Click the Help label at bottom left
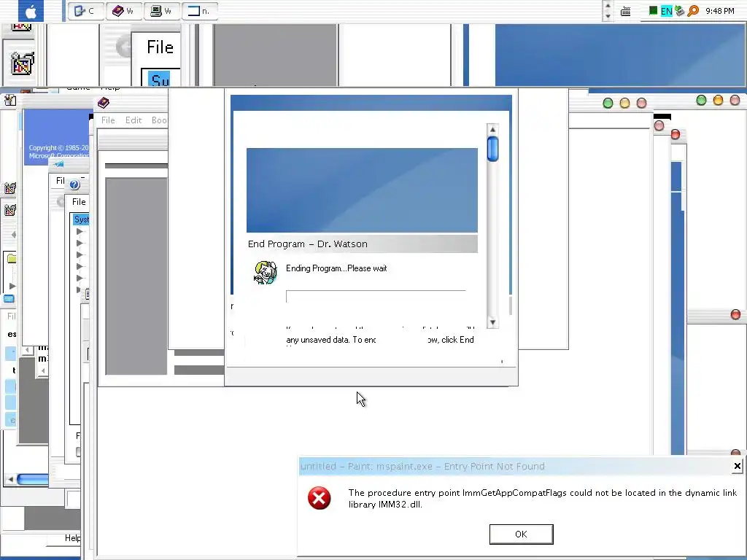Viewport: 747px width, 560px height. pos(72,537)
